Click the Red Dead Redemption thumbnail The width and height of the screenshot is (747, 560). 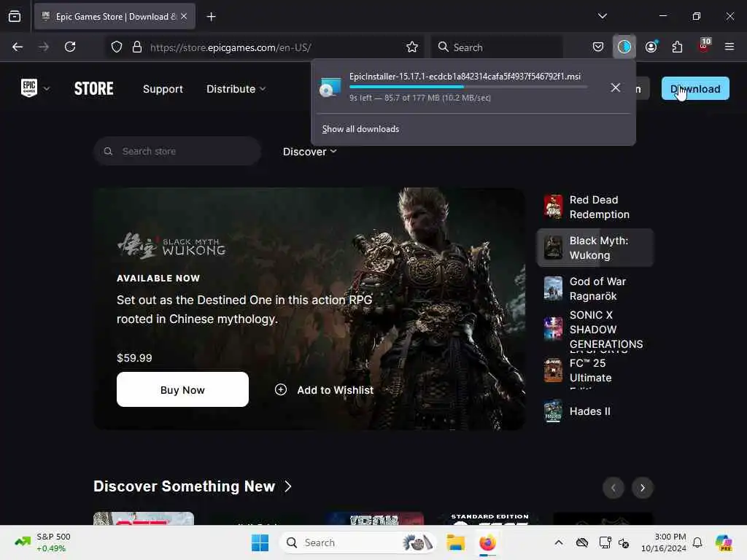click(x=553, y=206)
